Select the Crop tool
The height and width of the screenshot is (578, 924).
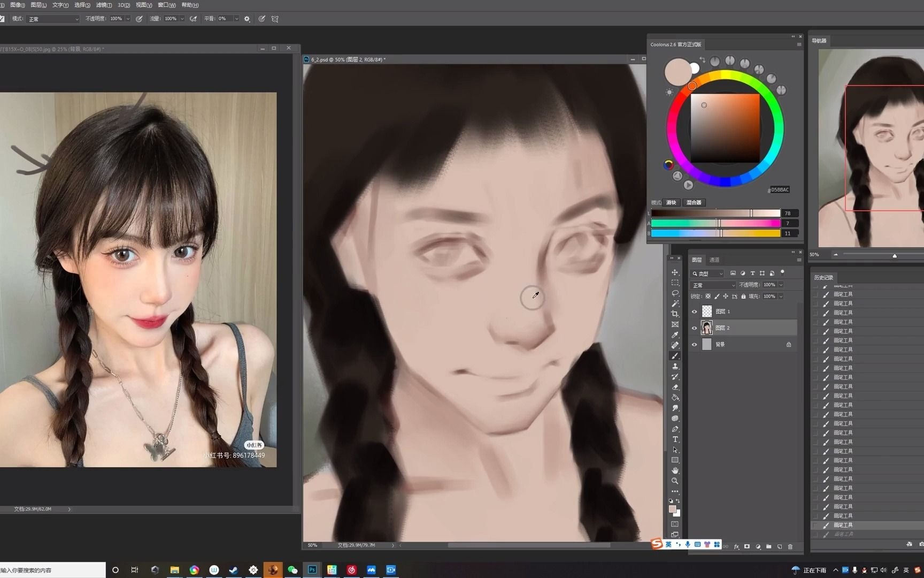tap(675, 314)
